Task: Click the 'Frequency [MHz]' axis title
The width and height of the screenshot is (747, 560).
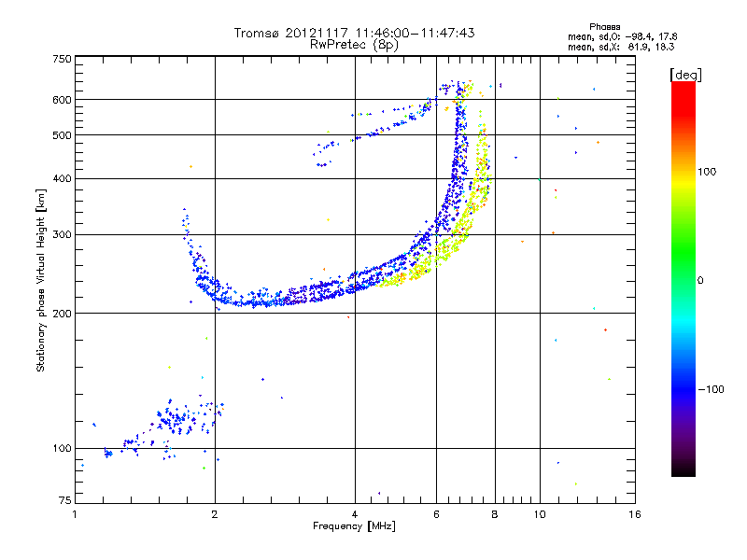Action: (x=354, y=526)
